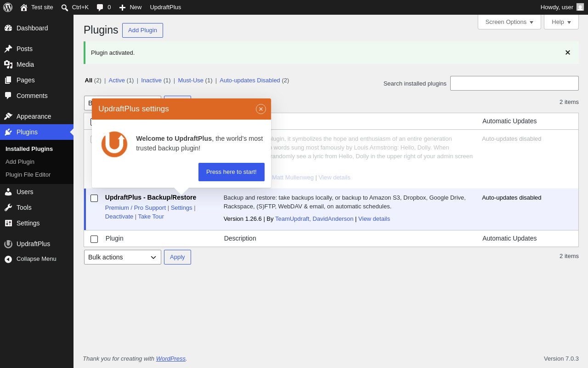Close the UpdraftPlus settings popup
Viewport: 588px width, 368px height.
point(261,109)
